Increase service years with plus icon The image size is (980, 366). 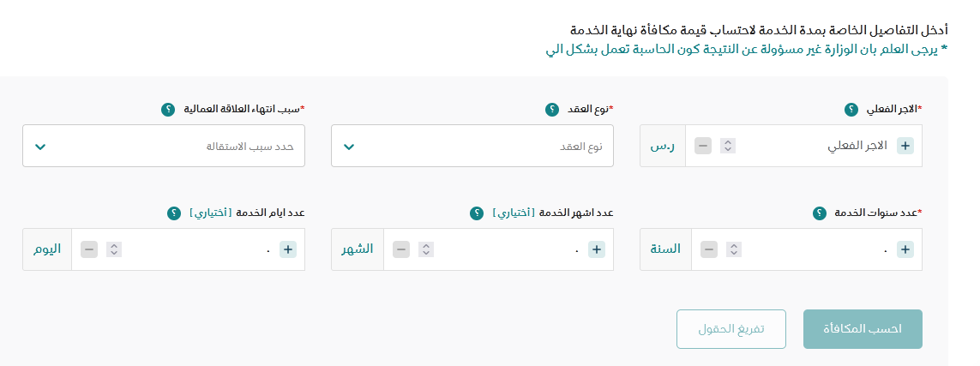(905, 249)
